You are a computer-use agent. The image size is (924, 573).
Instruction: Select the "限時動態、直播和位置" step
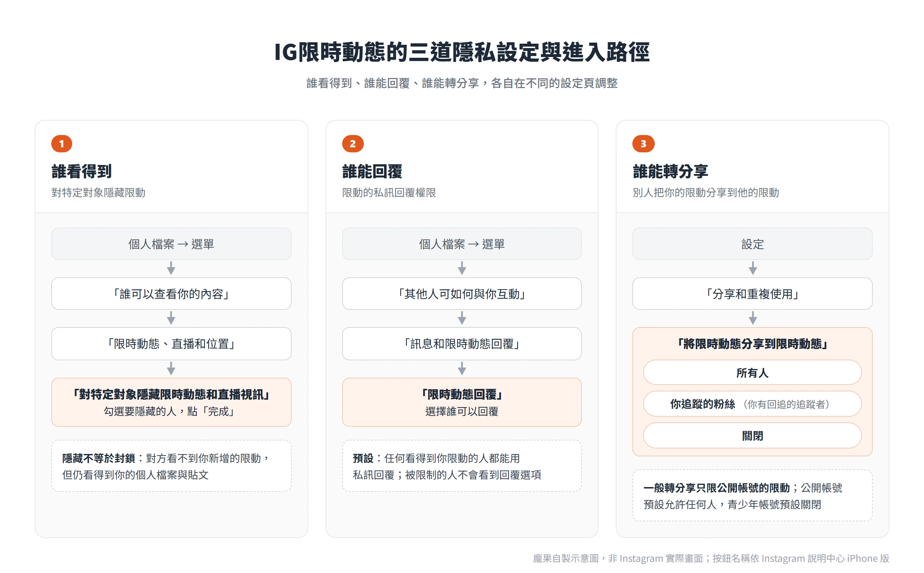(171, 344)
